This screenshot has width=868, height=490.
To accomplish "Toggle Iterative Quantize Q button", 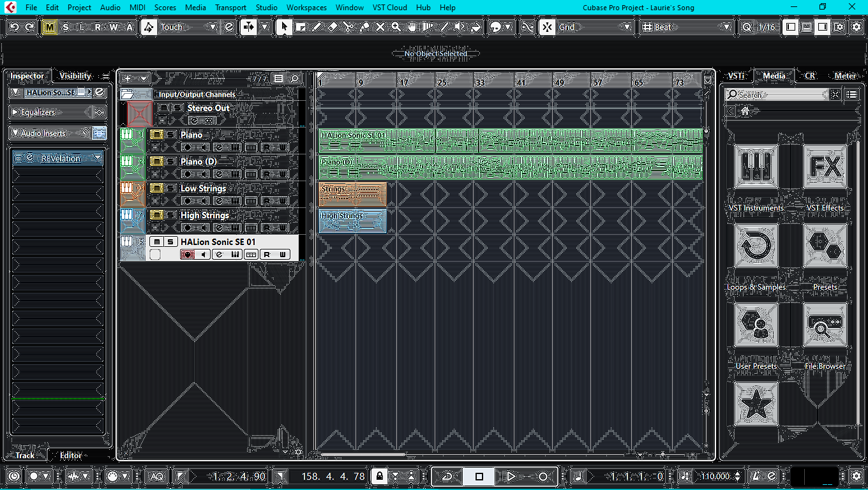I will 747,27.
